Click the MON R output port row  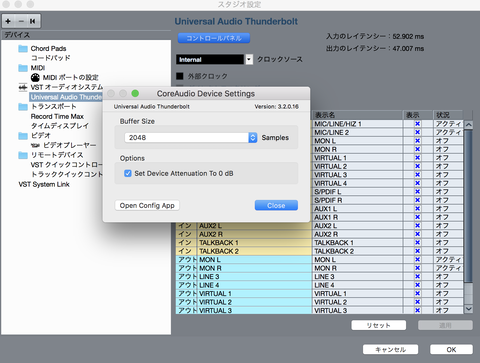point(244,268)
